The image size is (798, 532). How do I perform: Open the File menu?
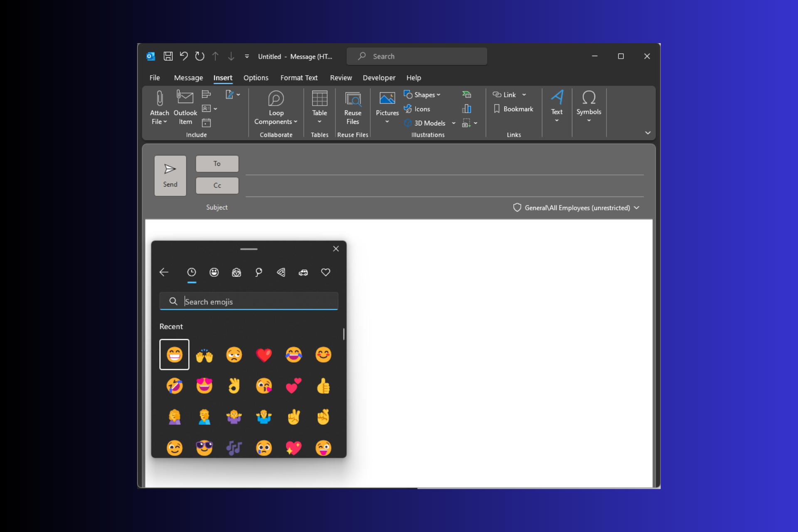point(155,78)
